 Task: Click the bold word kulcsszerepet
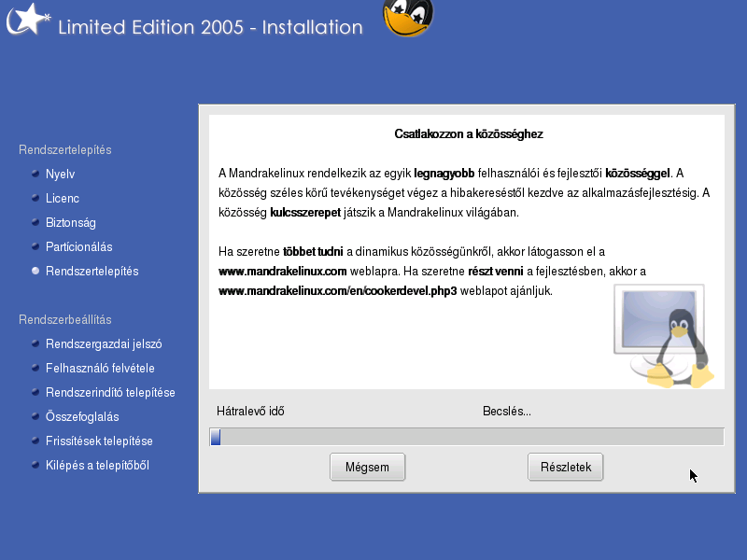pos(305,213)
